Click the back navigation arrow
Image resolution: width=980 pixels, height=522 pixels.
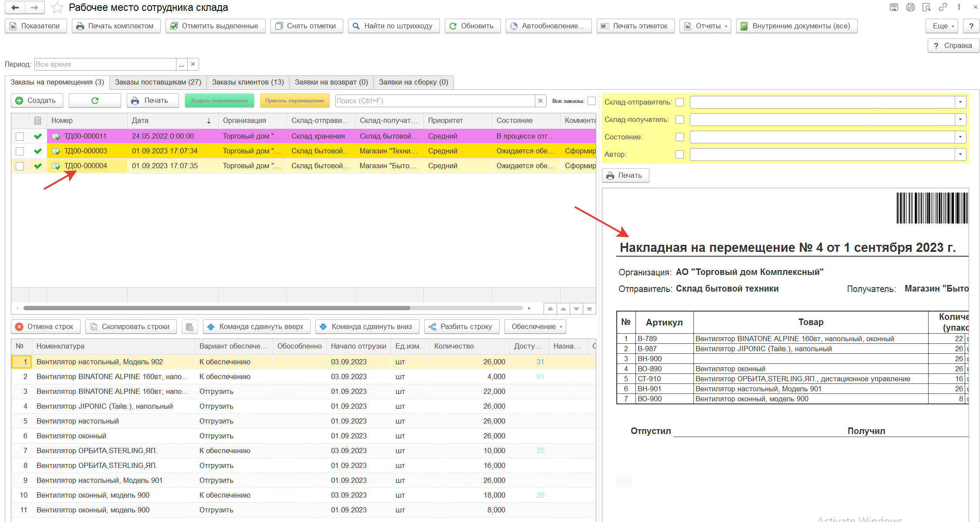15,7
